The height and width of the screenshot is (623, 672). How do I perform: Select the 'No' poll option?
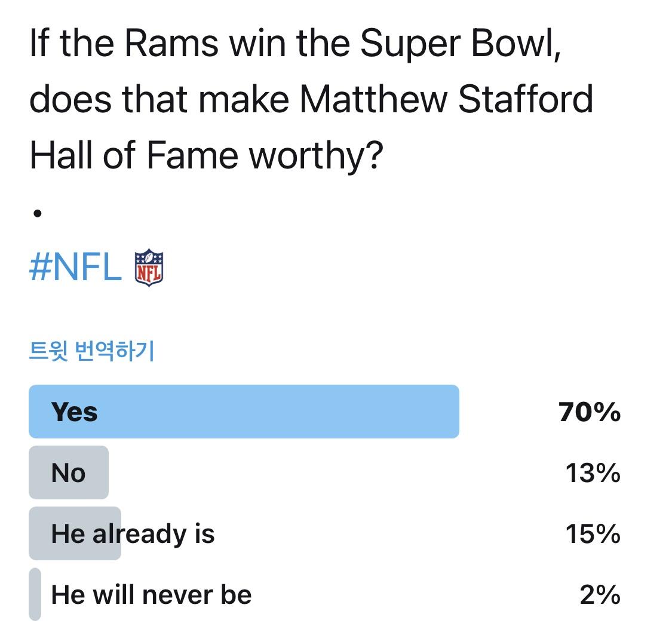tap(68, 473)
